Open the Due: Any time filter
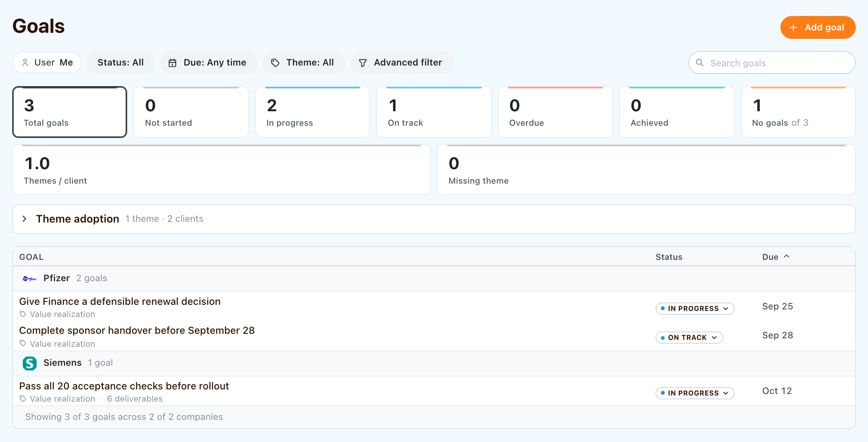The height and width of the screenshot is (442, 868). 209,62
